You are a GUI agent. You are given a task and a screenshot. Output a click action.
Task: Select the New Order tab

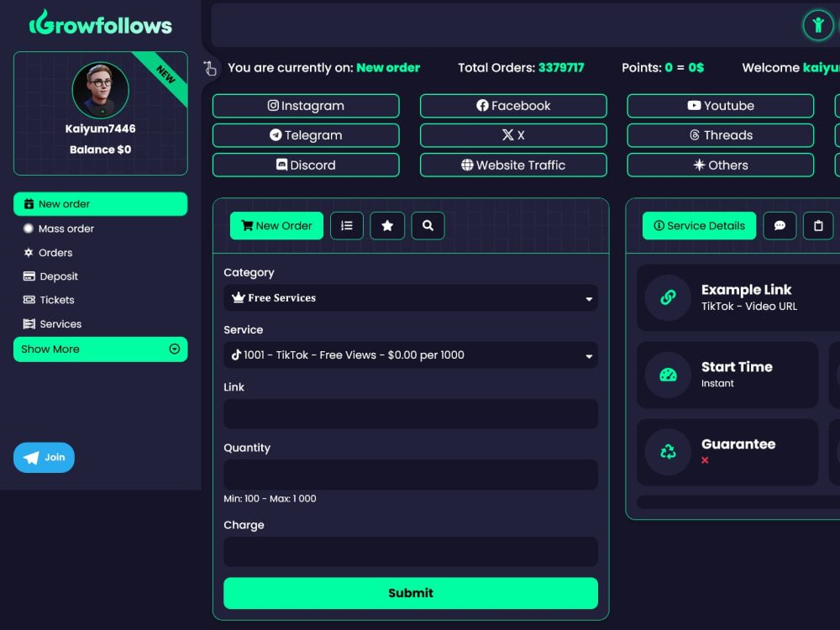point(276,225)
